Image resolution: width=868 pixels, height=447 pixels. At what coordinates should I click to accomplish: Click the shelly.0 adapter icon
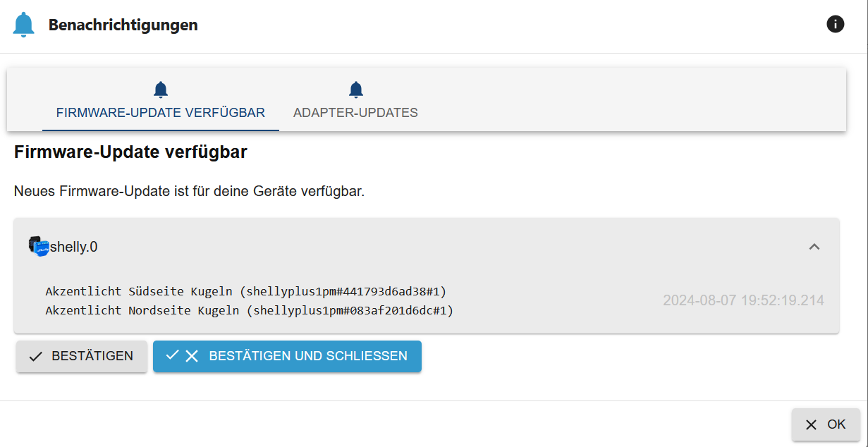[39, 246]
